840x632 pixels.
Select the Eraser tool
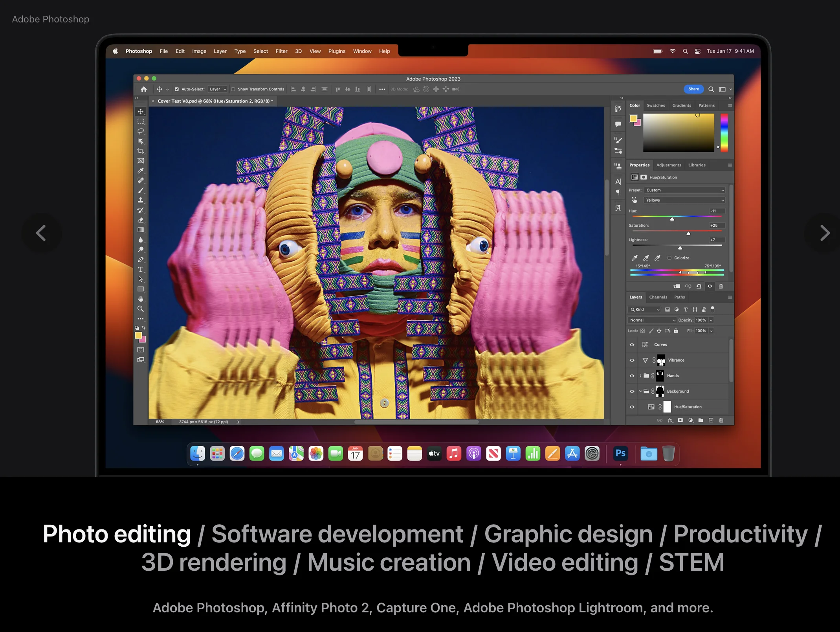[140, 220]
